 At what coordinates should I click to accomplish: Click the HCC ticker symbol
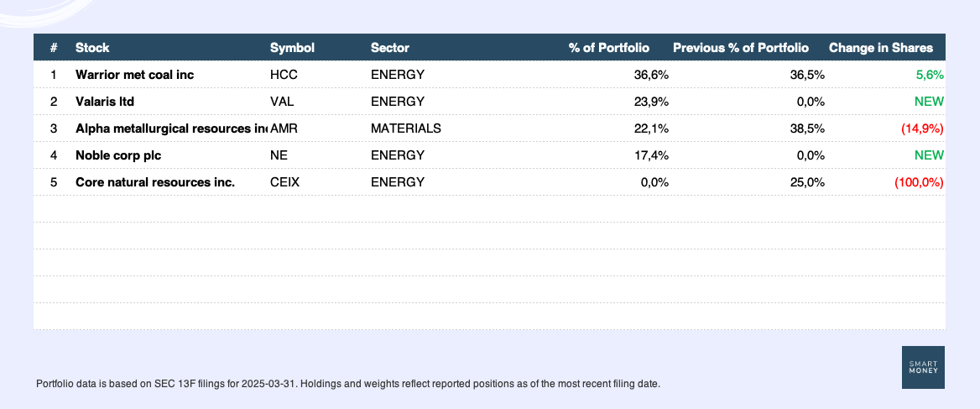(284, 75)
